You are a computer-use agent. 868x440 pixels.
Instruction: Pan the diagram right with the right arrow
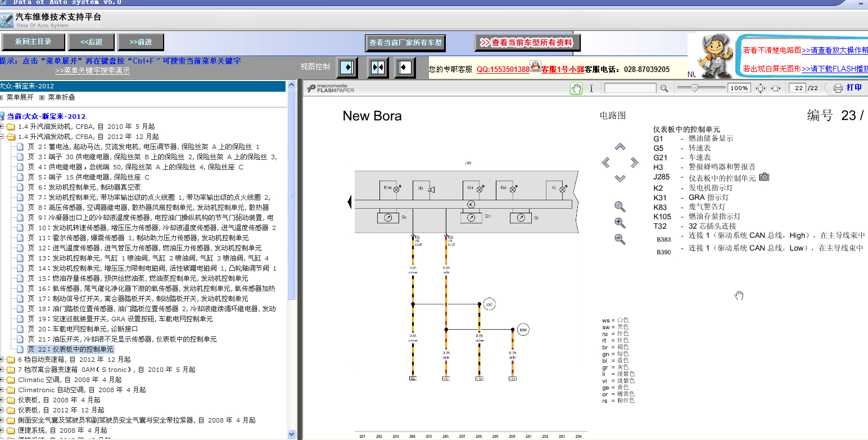[635, 163]
